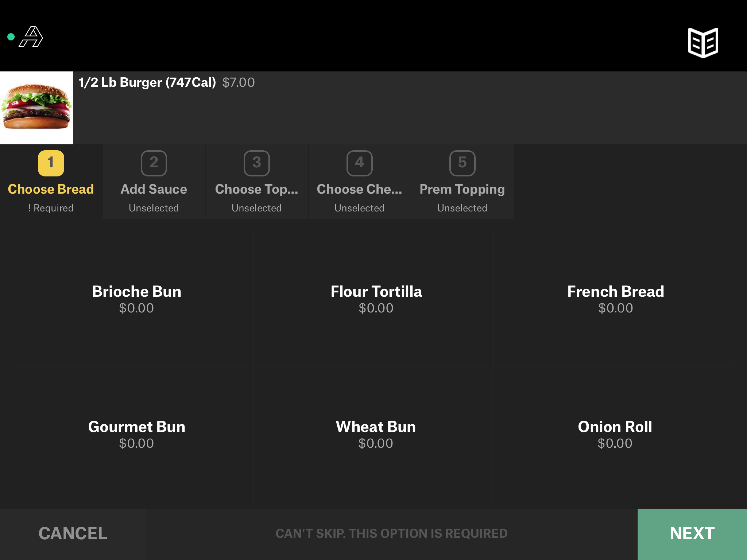This screenshot has height=560, width=747.
Task: Open the menu book icon
Action: (703, 43)
